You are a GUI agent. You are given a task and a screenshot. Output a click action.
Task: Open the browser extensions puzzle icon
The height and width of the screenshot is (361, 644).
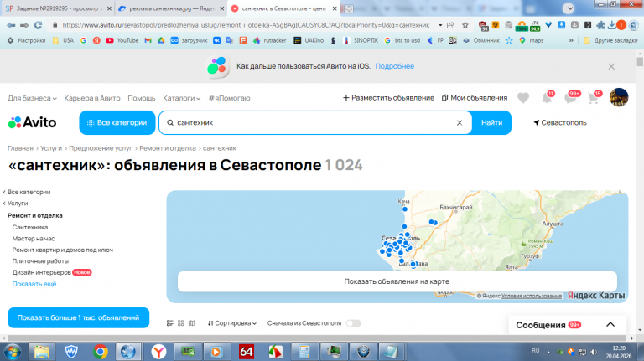(600, 25)
